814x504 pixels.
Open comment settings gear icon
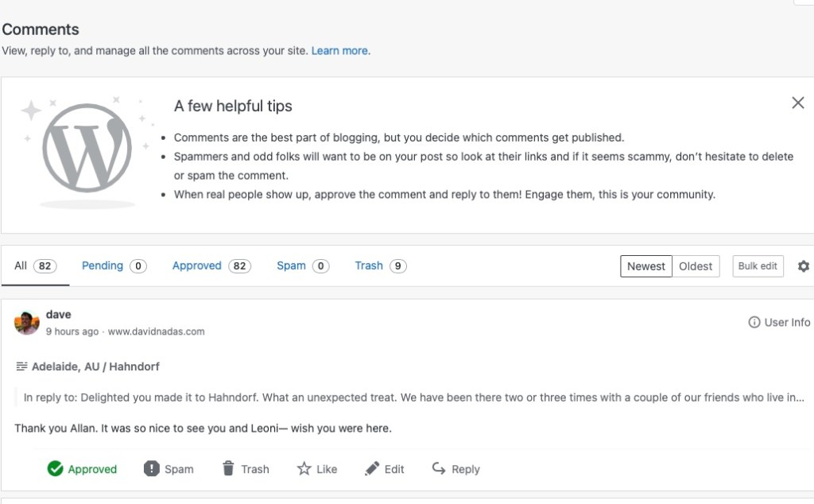pyautogui.click(x=803, y=266)
